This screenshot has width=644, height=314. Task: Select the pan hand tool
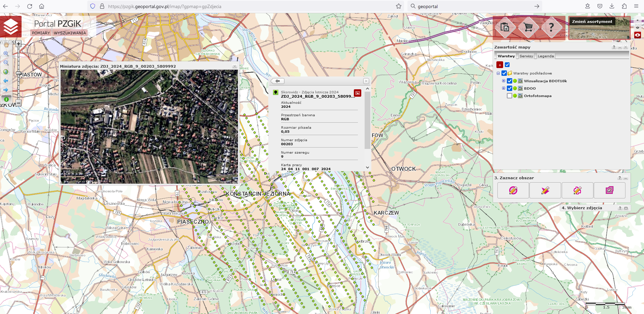tap(6, 44)
